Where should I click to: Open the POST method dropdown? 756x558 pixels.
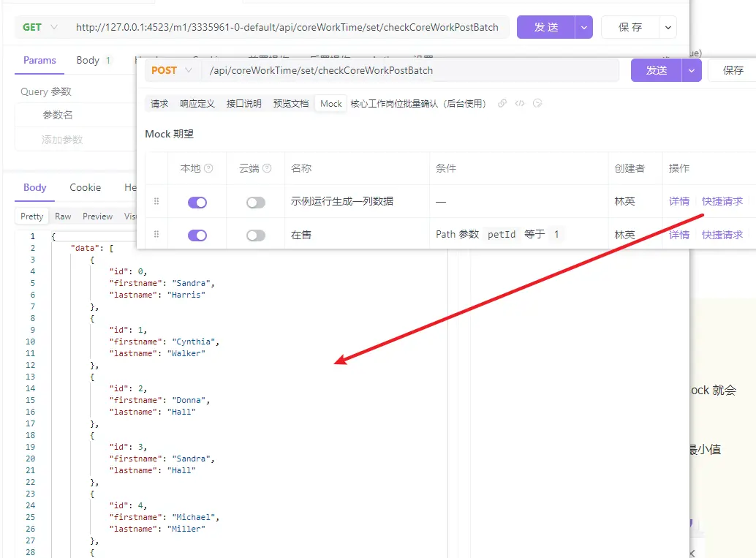[x=171, y=70]
